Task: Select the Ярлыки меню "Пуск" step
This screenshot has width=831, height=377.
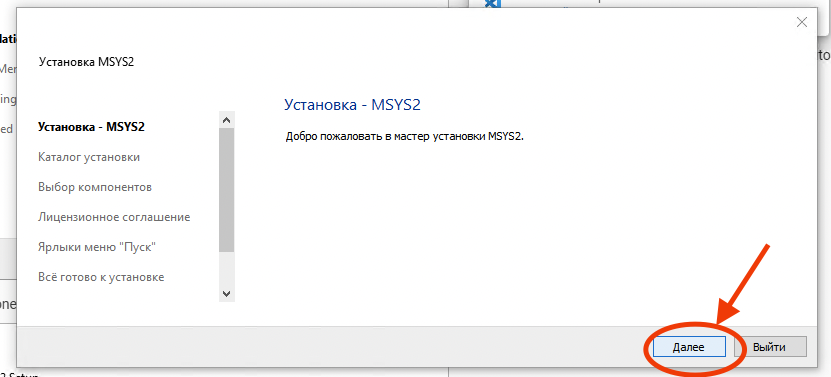Action: click(96, 247)
